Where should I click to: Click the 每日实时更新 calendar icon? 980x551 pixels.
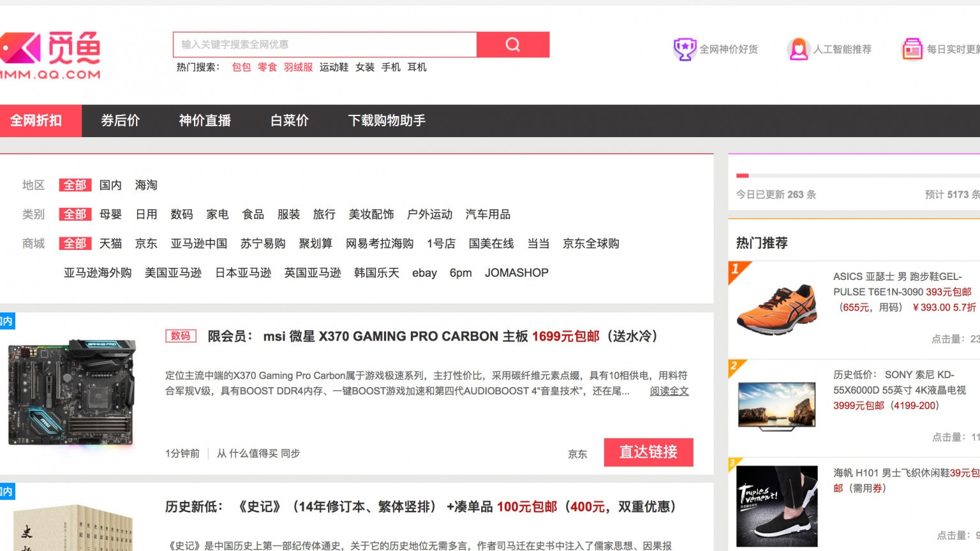(x=912, y=49)
